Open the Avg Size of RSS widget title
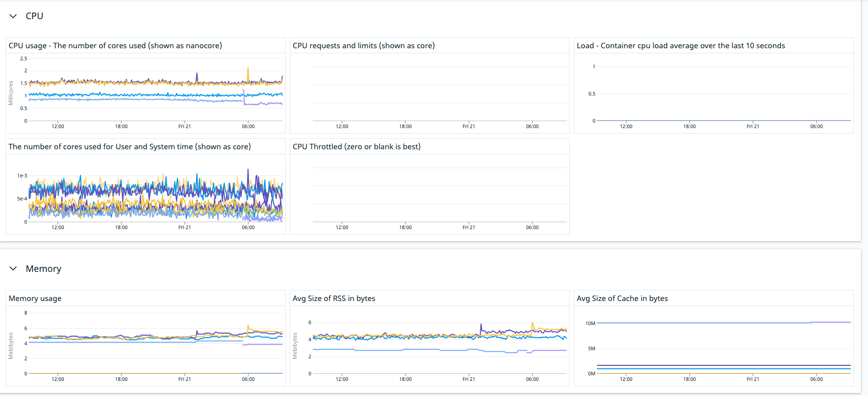The height and width of the screenshot is (396, 868). pos(334,298)
